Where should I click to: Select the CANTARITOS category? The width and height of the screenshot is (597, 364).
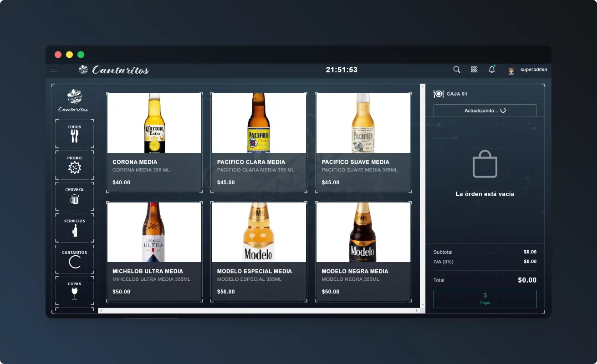coord(75,260)
